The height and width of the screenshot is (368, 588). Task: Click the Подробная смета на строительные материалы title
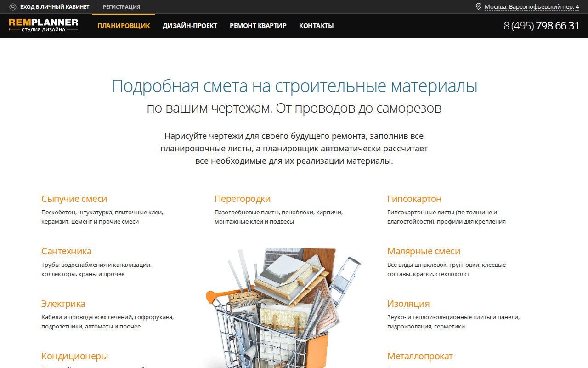coord(294,86)
